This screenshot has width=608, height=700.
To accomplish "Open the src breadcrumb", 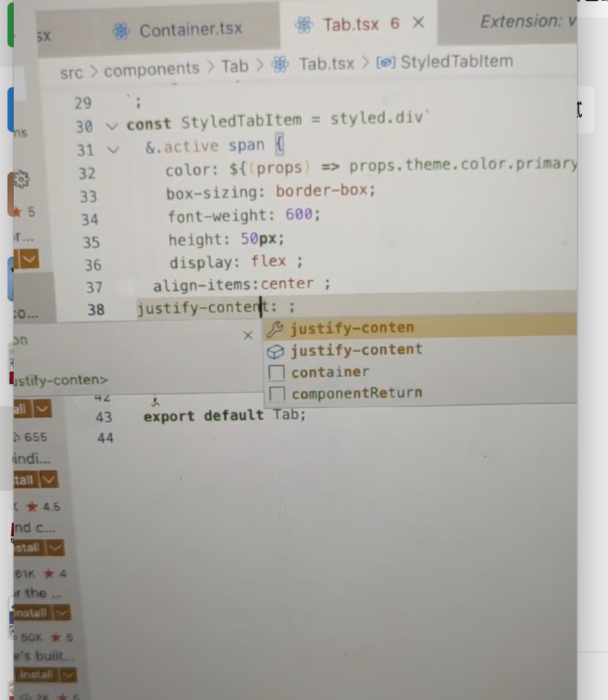I will coord(72,72).
